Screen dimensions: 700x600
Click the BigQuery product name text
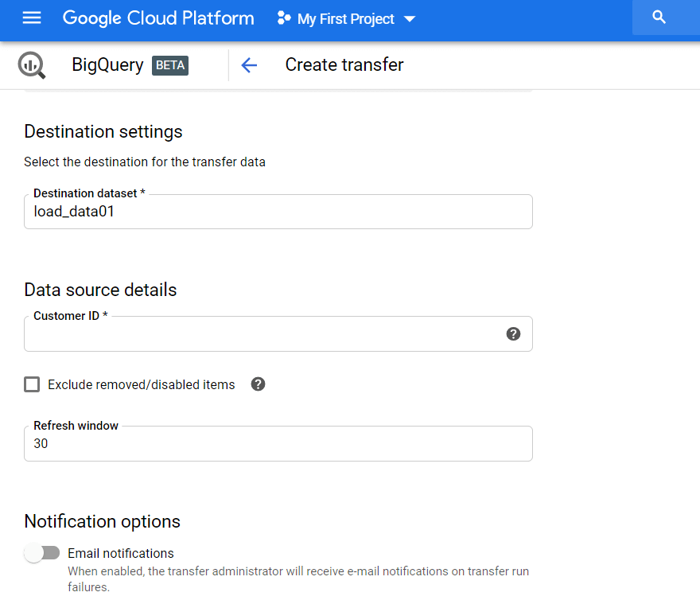107,65
